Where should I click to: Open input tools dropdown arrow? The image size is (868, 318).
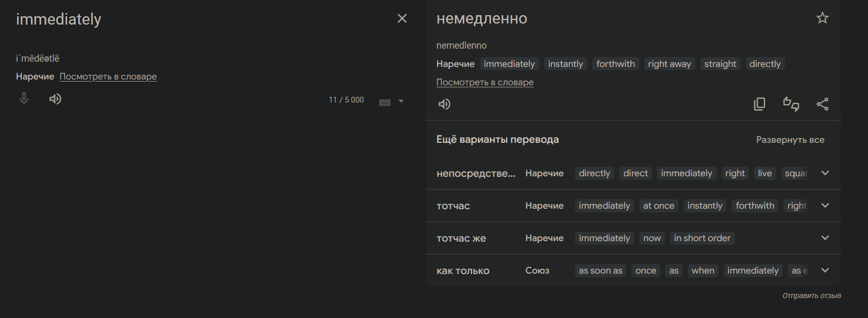(401, 101)
